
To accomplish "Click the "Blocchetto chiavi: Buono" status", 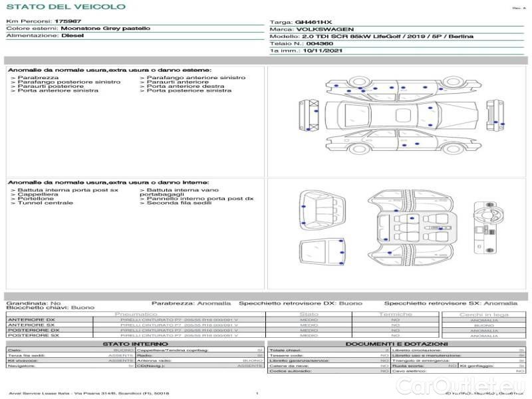I will [51, 307].
